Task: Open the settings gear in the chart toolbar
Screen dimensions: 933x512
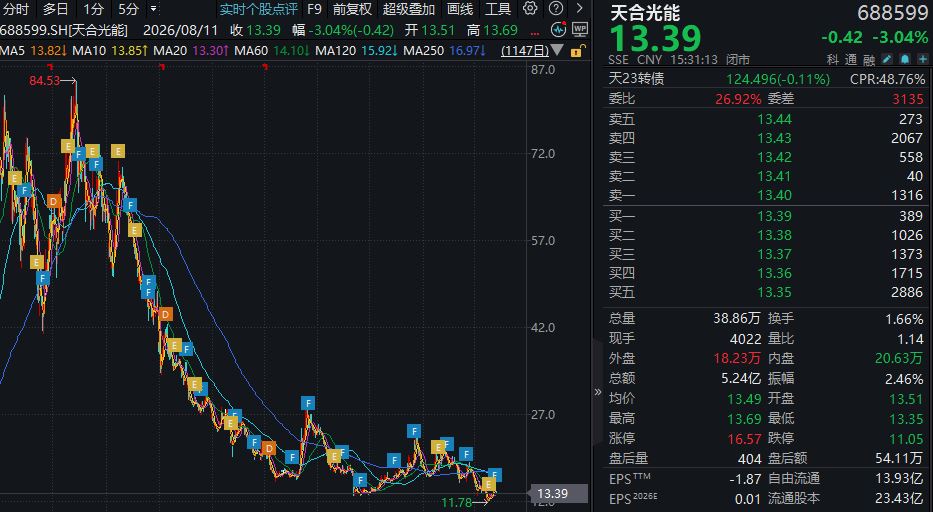Action: click(530, 8)
